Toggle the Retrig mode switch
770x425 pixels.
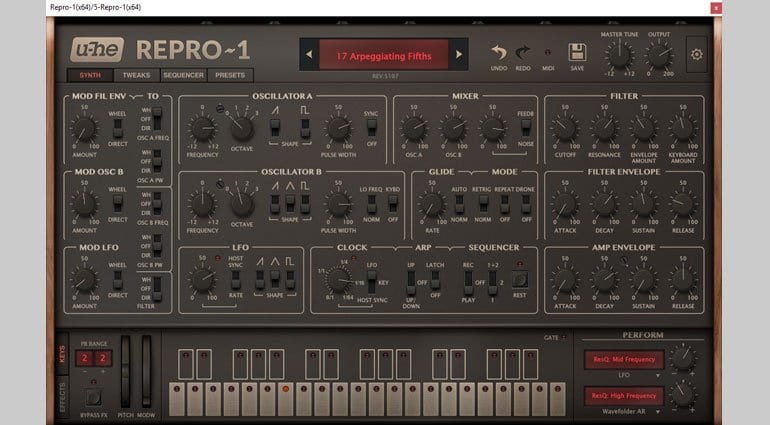click(483, 203)
